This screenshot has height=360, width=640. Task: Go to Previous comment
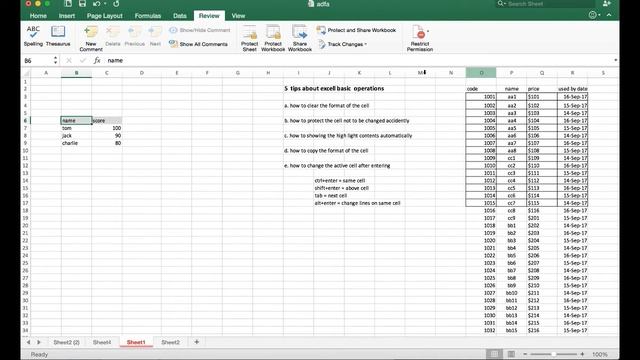(x=135, y=36)
